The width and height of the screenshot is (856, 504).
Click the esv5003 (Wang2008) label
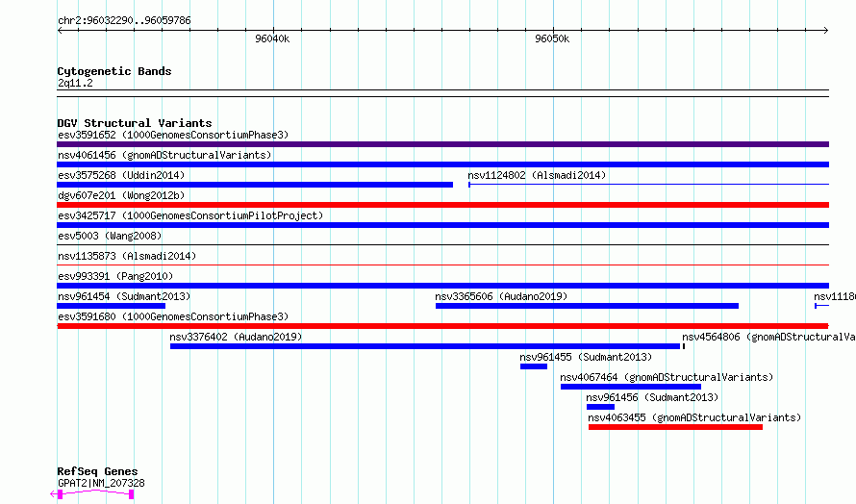pos(110,236)
